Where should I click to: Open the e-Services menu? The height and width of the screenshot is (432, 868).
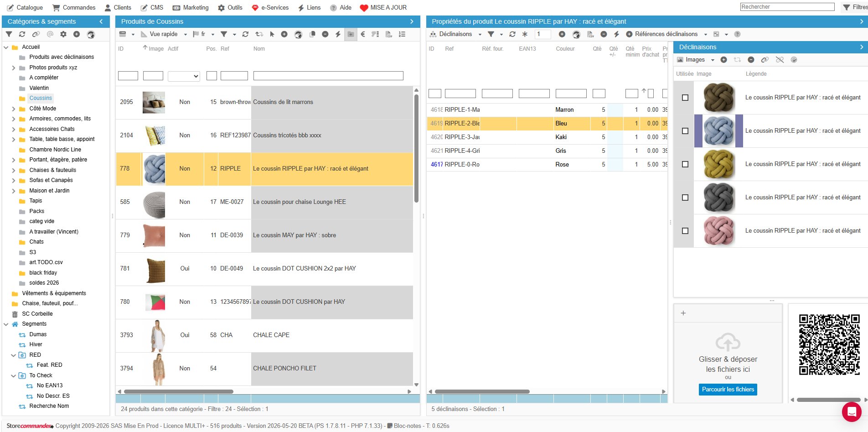[270, 7]
